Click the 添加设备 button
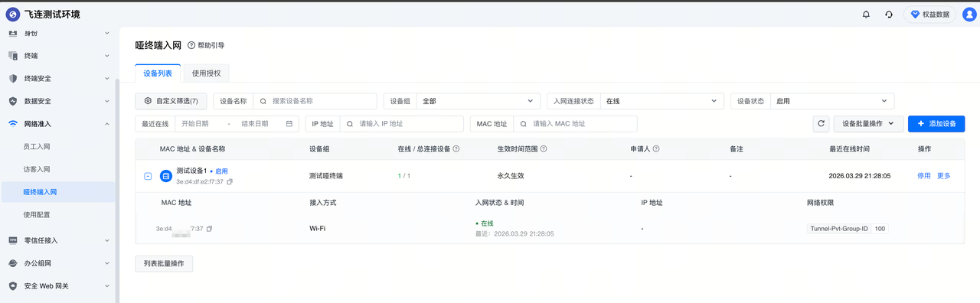Image resolution: width=980 pixels, height=303 pixels. coord(936,123)
